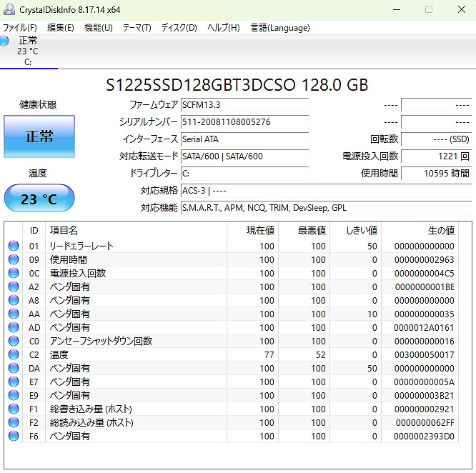Select the アンセーフシャットダウン回数 row name
Image resolution: width=476 pixels, height=473 pixels.
click(x=101, y=341)
